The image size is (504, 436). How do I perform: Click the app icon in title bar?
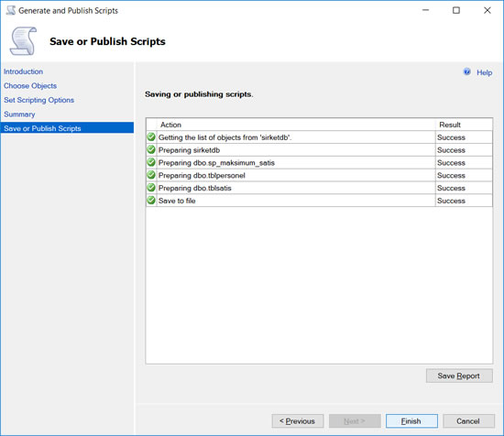[11, 10]
